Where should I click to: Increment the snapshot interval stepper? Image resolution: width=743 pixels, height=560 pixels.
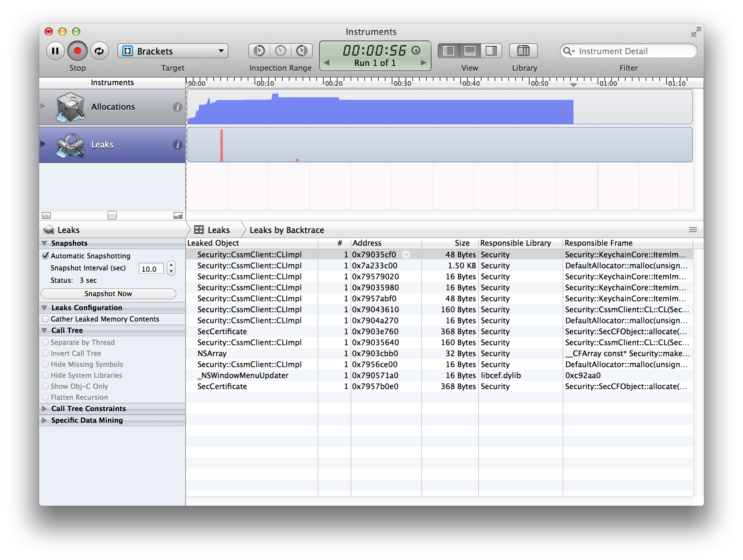click(x=171, y=265)
